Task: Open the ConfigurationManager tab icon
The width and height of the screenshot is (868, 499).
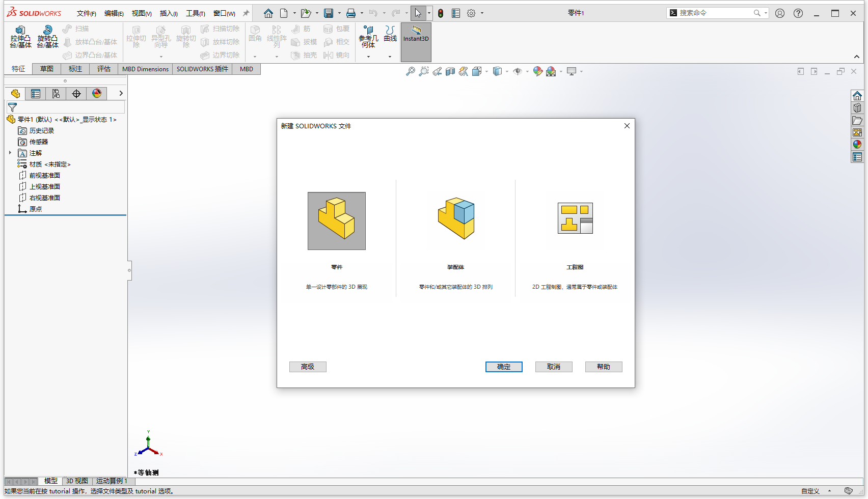Action: click(56, 94)
